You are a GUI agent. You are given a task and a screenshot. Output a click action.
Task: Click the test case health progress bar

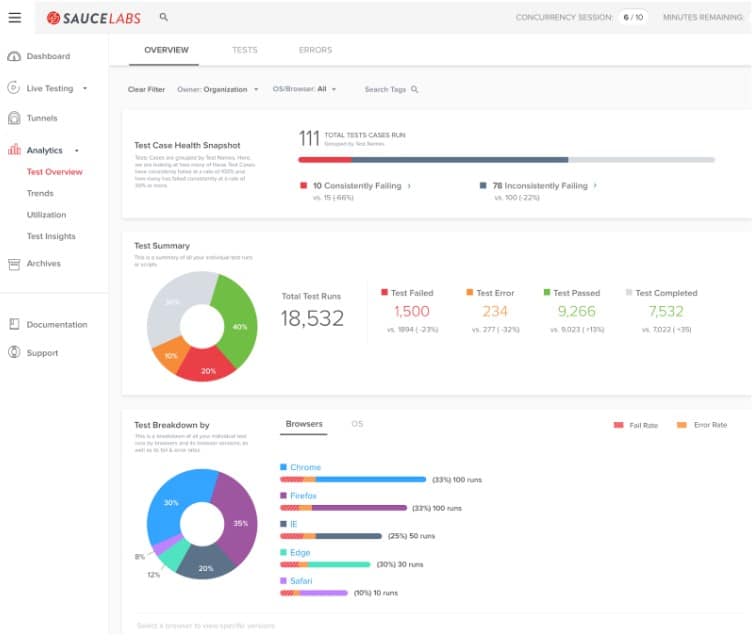coord(507,159)
